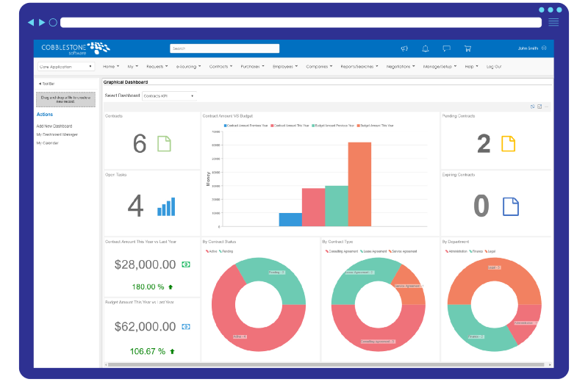
Task: Expand the Manage/Setup menu
Action: pyautogui.click(x=440, y=66)
